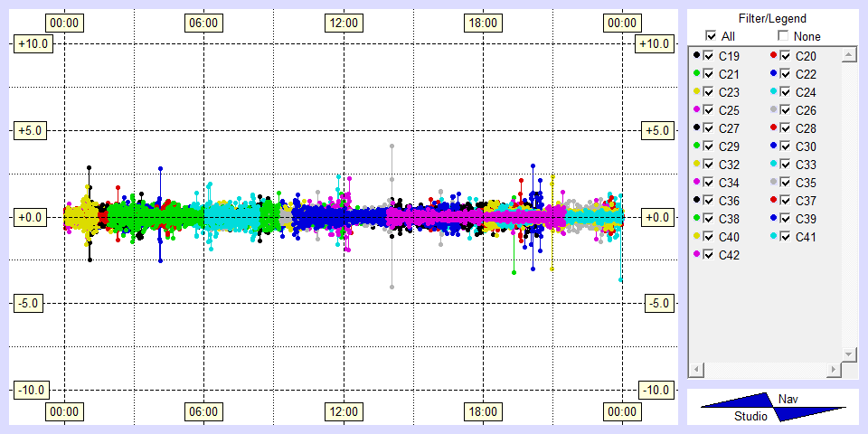The image size is (868, 434).
Task: Enable the None filter checkbox
Action: point(783,36)
